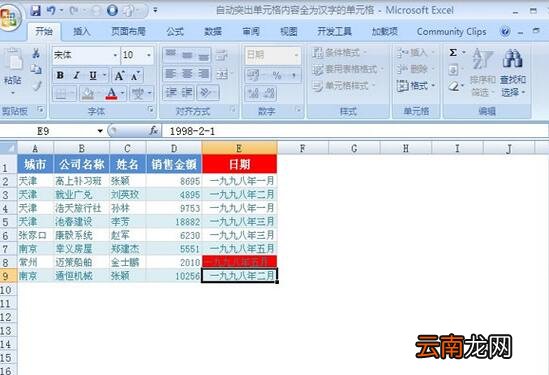Open 排序和筛选 sort and filter
The image size is (549, 375).
(483, 73)
